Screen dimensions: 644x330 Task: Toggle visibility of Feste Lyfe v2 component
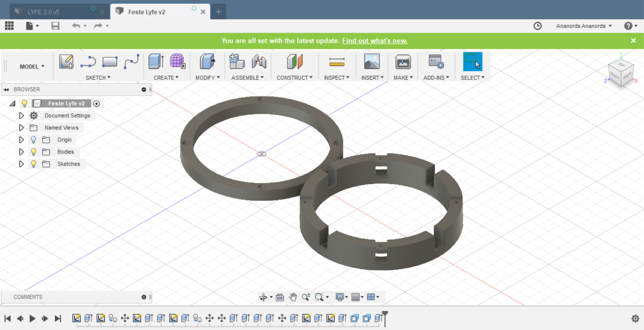coord(24,103)
